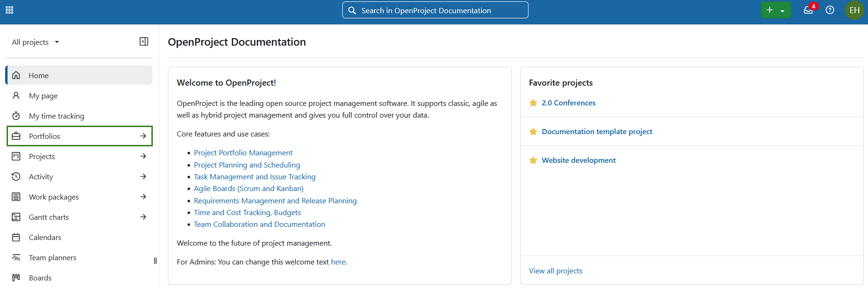This screenshot has width=868, height=288.
Task: Click star beside Website development
Action: (533, 160)
